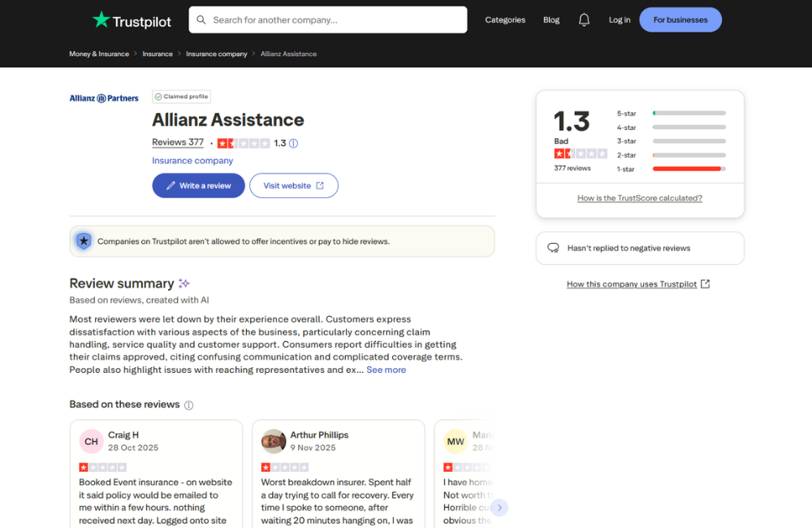The width and height of the screenshot is (812, 528).
Task: Click the next-review carousel arrow
Action: click(499, 508)
